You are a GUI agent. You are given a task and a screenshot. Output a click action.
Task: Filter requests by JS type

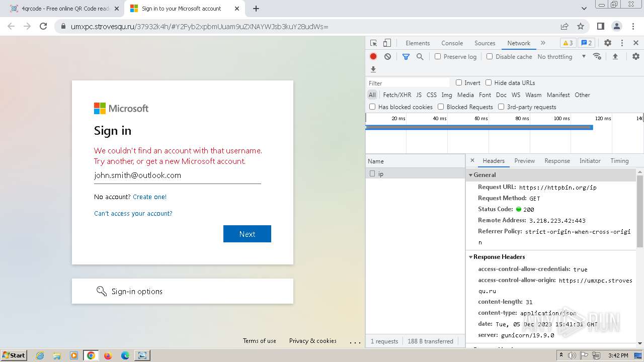pos(419,95)
